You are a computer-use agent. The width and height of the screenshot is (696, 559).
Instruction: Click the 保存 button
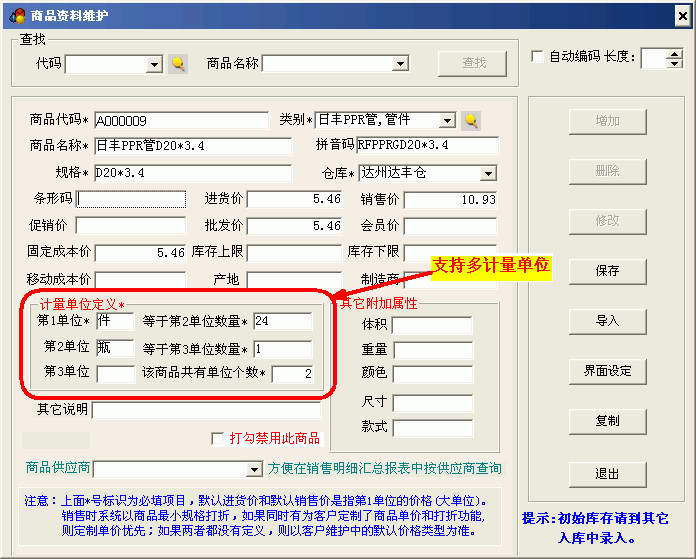(x=607, y=270)
